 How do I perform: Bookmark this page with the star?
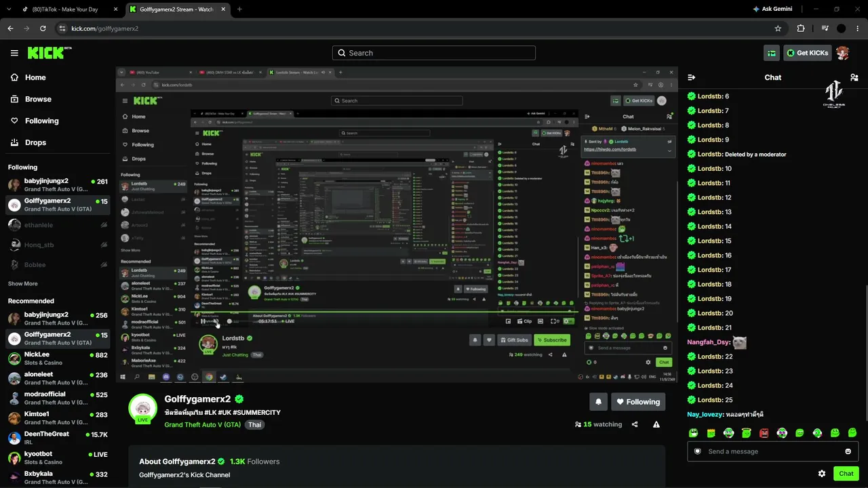coord(778,28)
